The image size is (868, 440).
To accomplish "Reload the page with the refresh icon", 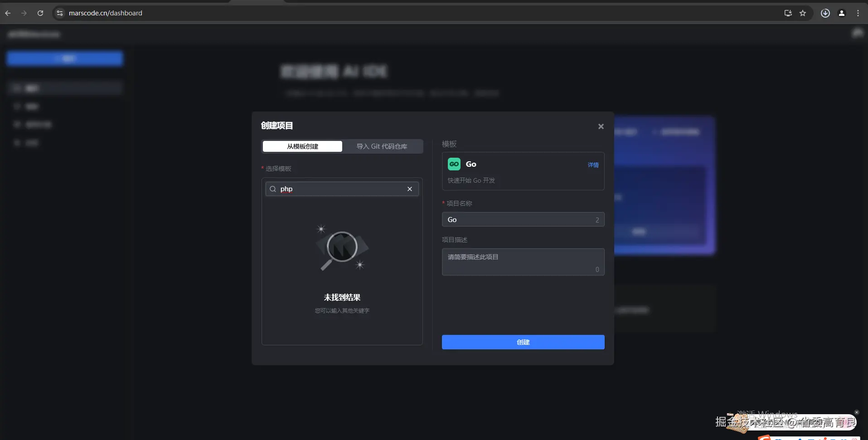I will coord(40,13).
